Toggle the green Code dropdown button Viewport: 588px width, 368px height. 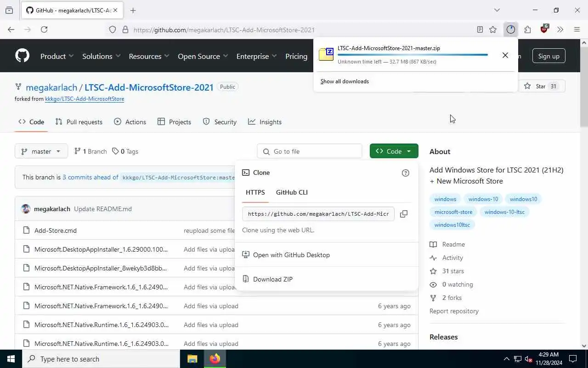tap(394, 151)
